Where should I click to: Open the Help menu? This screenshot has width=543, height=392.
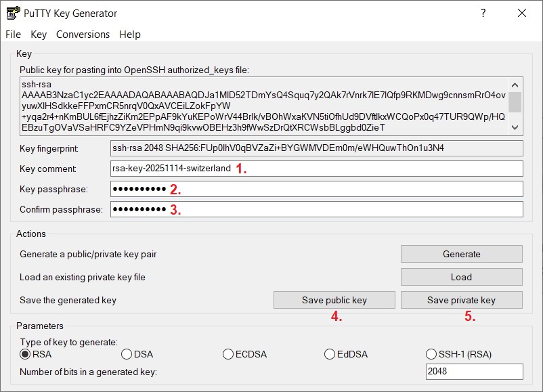(x=130, y=35)
